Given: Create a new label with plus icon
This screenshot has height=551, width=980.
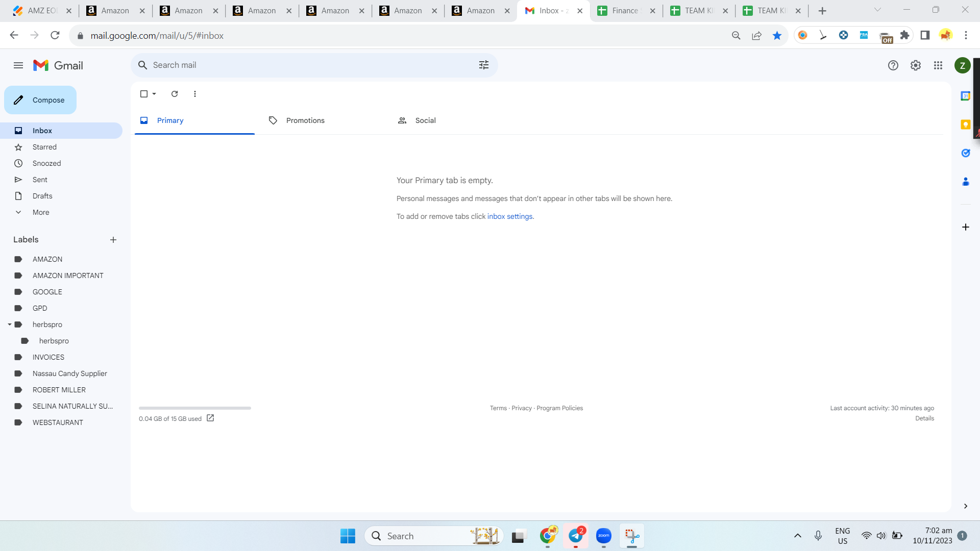Looking at the screenshot, I should (113, 240).
